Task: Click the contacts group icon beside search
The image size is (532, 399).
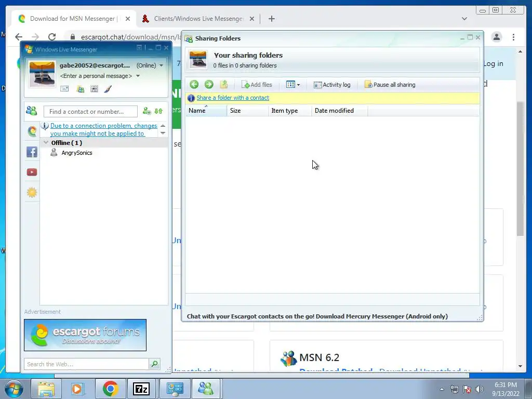Action: 32,111
